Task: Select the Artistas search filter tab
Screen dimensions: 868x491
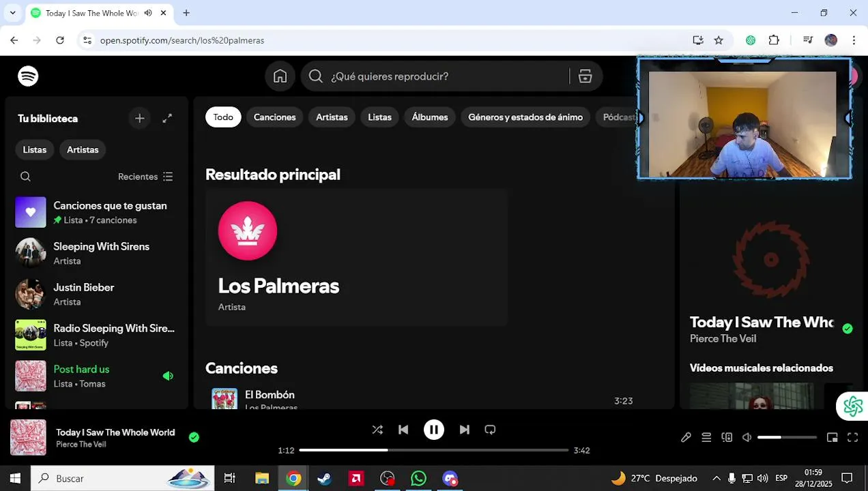Action: [x=332, y=117]
